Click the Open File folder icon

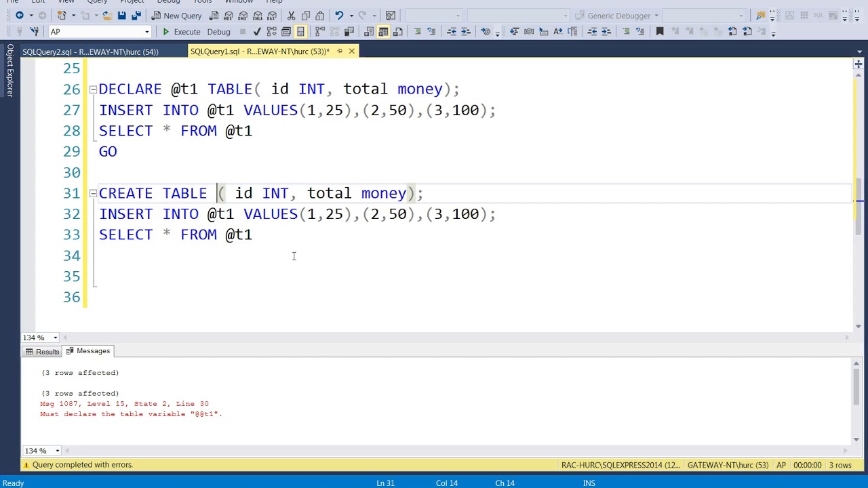point(107,16)
